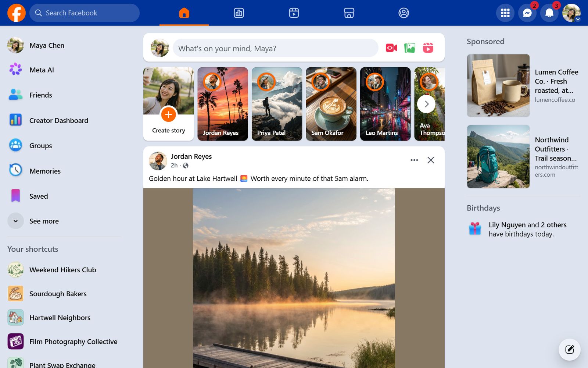This screenshot has height=368, width=588.
Task: Open the Lumen Coffee Co. sponsored ad
Action: tap(524, 85)
